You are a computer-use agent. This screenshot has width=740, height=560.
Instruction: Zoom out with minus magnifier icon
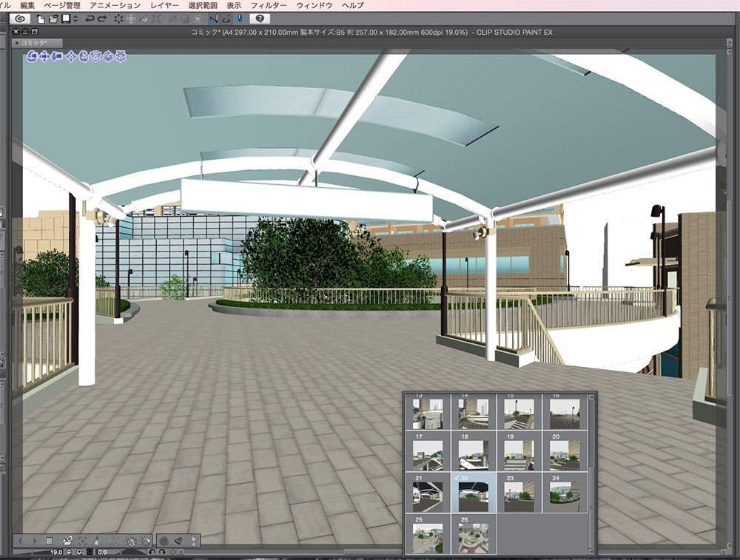click(70, 552)
